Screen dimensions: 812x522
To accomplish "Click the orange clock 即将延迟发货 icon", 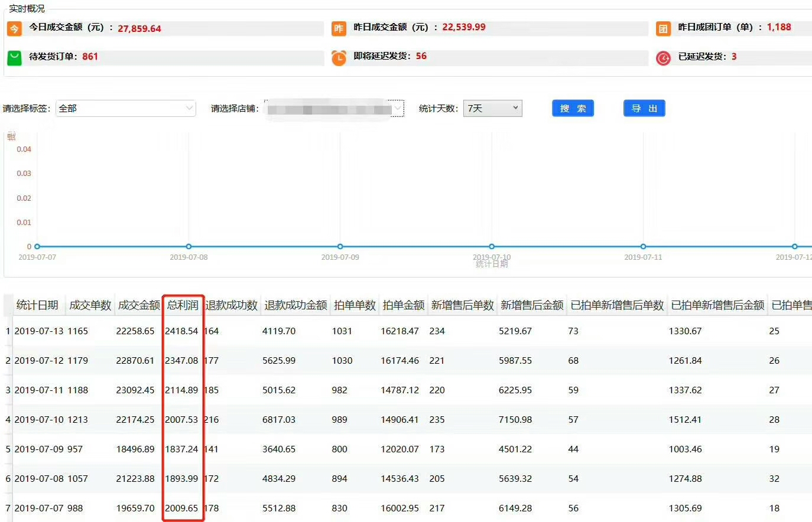I will click(x=339, y=58).
